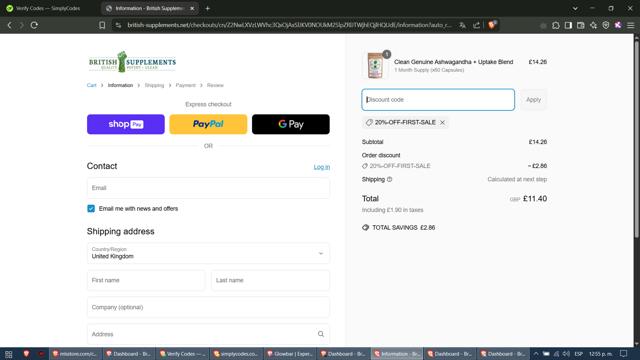Open site settings icon in address bar
This screenshot has height=360, width=640.
pyautogui.click(x=118, y=25)
